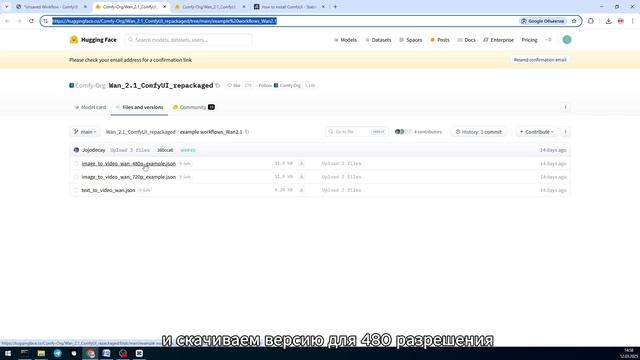640x360 pixels.
Task: Go back in the browser
Action: click(7, 21)
